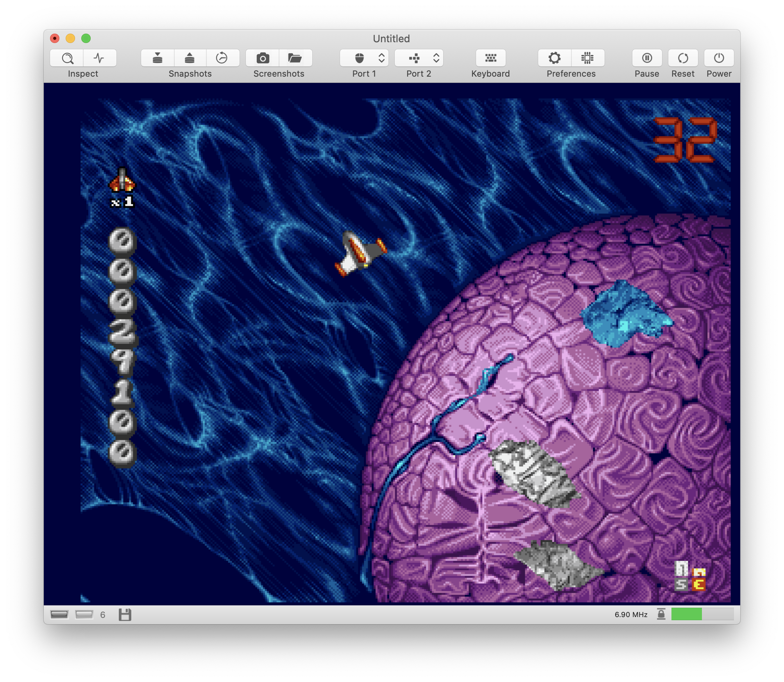Browse snapshots with the clock rewind icon
The height and width of the screenshot is (682, 784).
pos(222,58)
